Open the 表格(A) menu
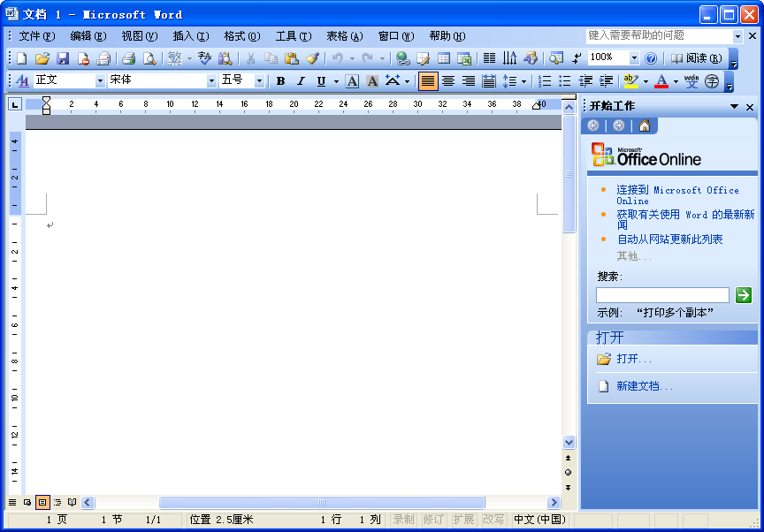 click(345, 36)
